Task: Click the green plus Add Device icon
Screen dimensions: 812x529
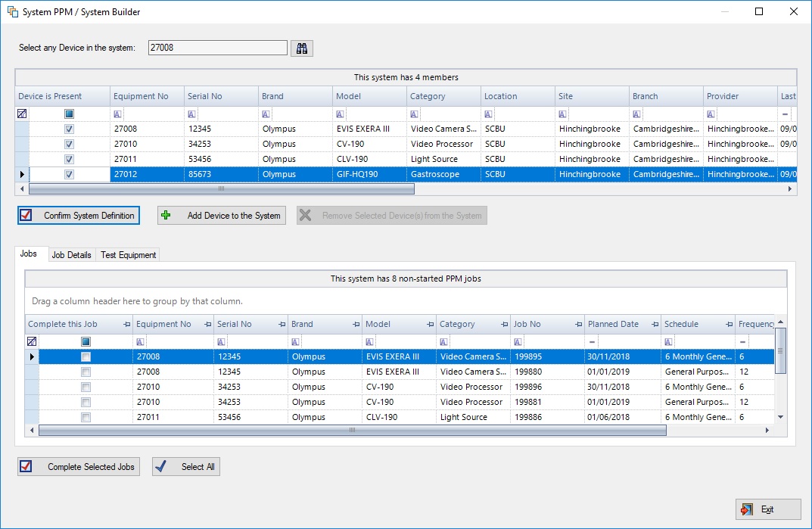Action: point(166,216)
